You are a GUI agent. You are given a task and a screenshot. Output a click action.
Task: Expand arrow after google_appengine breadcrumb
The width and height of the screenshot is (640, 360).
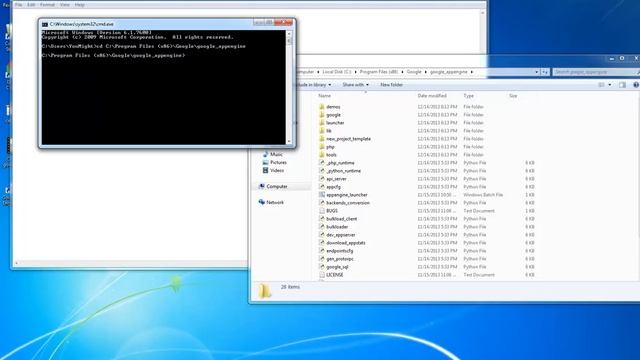pyautogui.click(x=472, y=72)
